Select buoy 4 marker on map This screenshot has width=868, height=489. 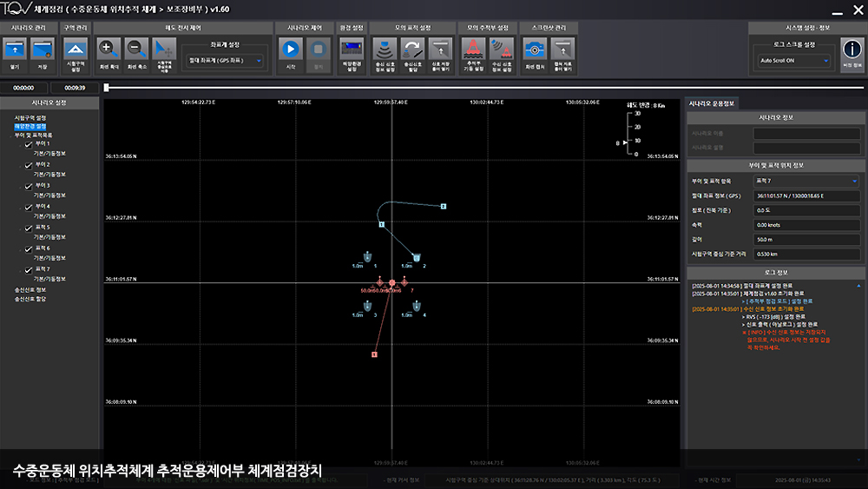[x=417, y=307]
